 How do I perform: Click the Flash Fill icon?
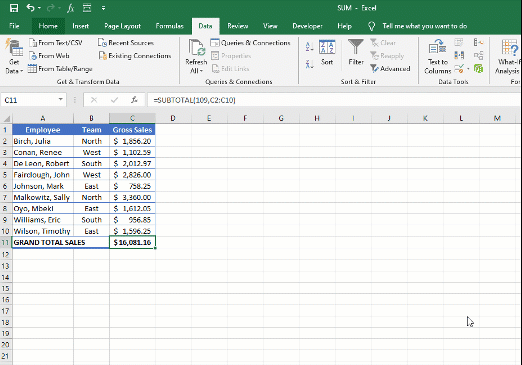(459, 42)
